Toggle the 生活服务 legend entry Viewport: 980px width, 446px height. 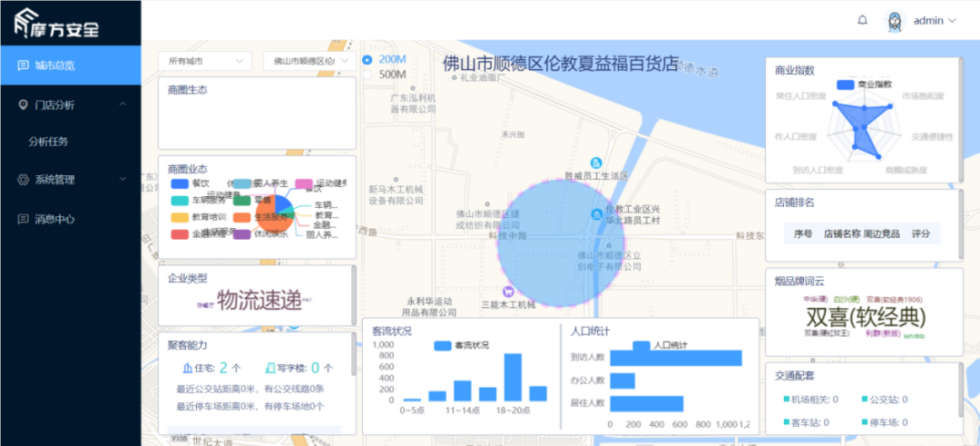click(260, 217)
